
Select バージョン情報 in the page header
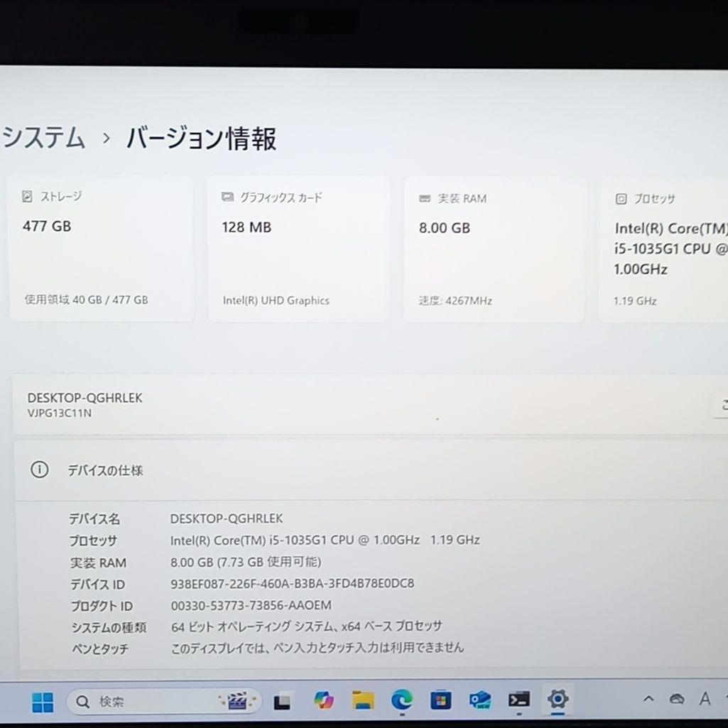point(201,140)
